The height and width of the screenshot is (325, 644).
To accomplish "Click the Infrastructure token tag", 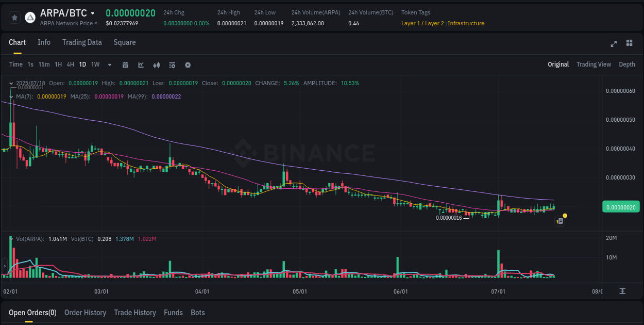I will 466,23.
